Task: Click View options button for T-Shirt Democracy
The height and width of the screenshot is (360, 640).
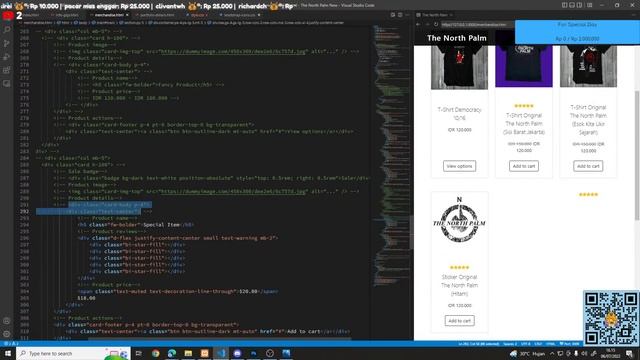Action: pos(459,166)
